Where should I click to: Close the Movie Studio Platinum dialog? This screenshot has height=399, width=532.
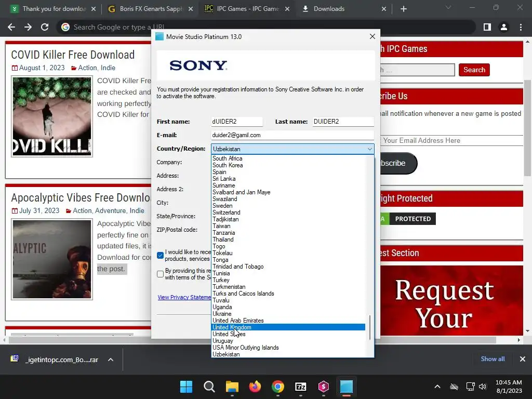coord(372,36)
